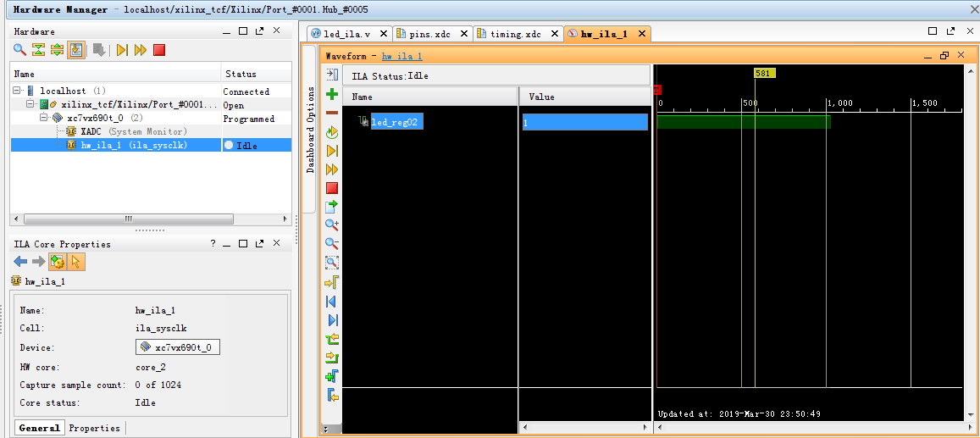
Task: Sort Hardware tree by Name column header
Action: click(116, 74)
